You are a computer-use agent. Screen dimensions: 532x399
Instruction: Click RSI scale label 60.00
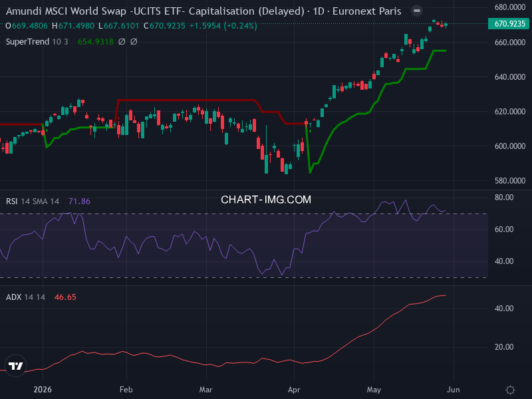pos(504,229)
